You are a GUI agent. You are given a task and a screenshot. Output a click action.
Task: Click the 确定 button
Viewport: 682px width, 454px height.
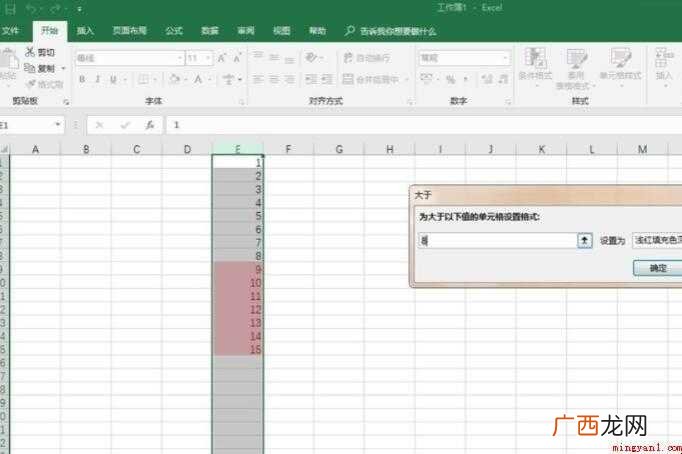pos(657,268)
